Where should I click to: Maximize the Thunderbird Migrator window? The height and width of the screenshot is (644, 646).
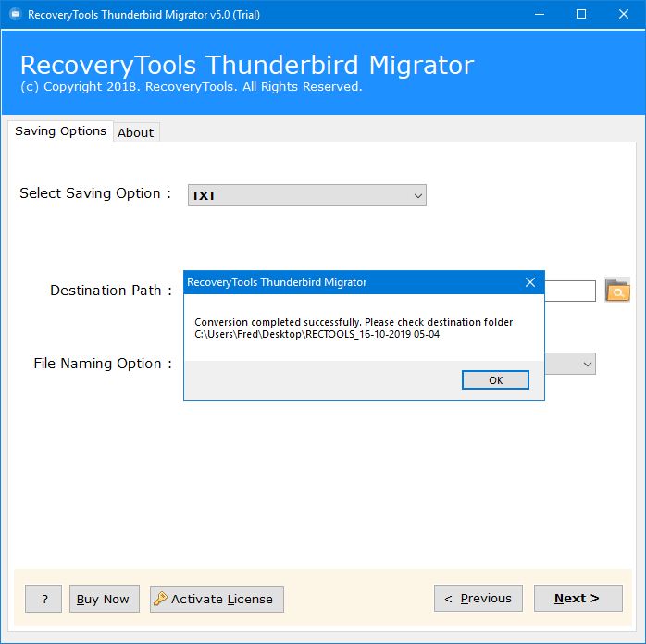[x=581, y=15]
